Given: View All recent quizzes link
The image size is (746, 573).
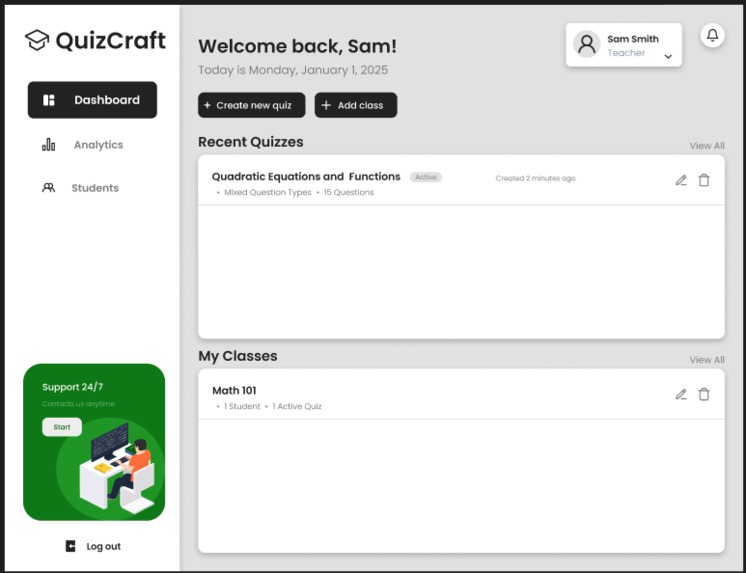Looking at the screenshot, I should pyautogui.click(x=707, y=146).
